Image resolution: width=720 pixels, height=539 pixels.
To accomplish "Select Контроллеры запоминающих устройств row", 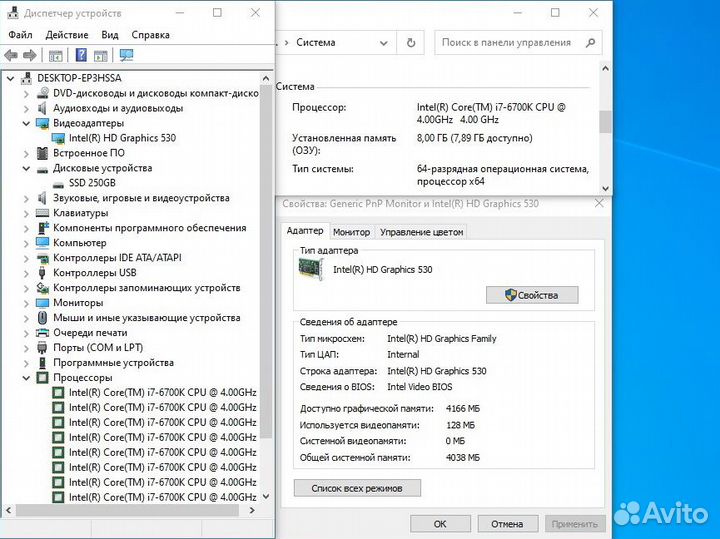I will point(146,288).
